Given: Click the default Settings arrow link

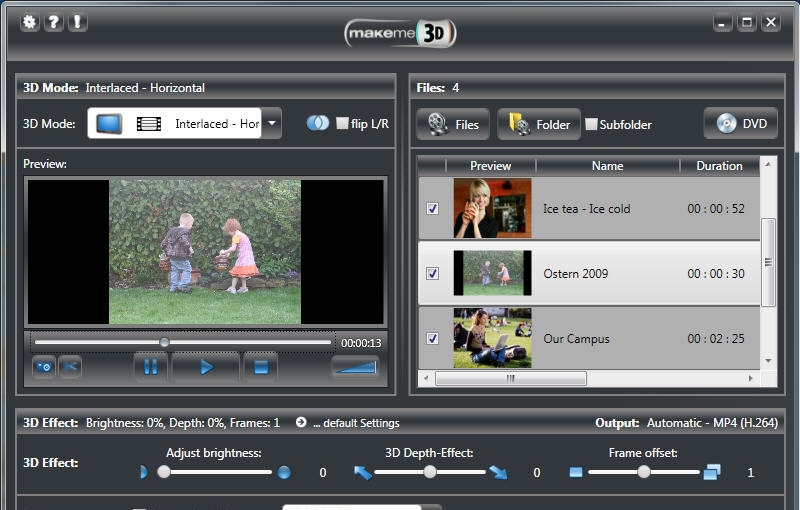Looking at the screenshot, I should pos(301,423).
